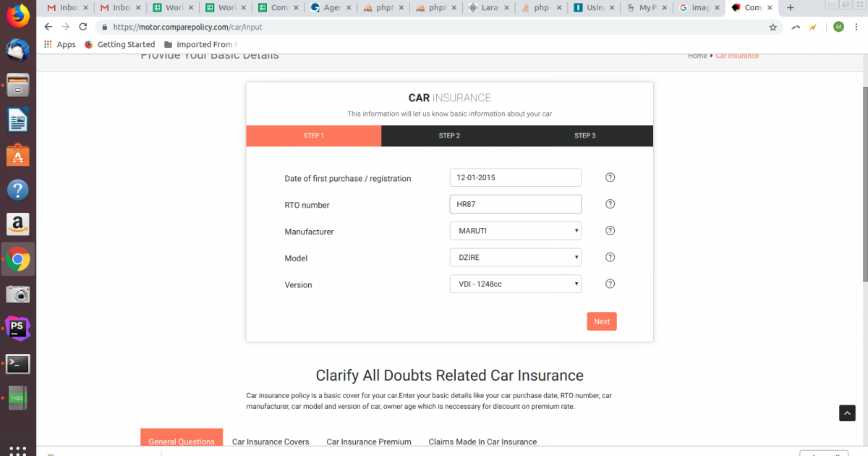Viewport: 868px width, 456px height.
Task: Click the browser forward arrow
Action: [x=65, y=27]
